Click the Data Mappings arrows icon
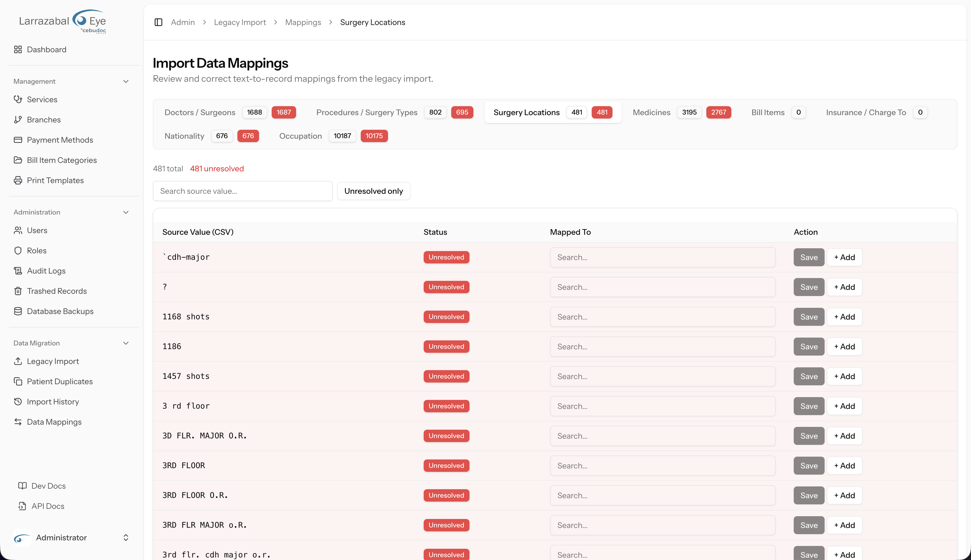 click(x=18, y=422)
